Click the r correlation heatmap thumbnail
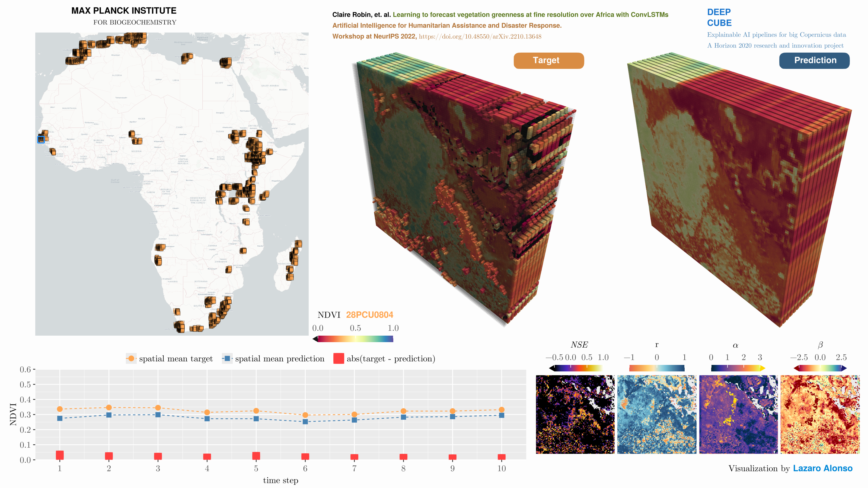This screenshot has height=488, width=868. pyautogui.click(x=656, y=414)
